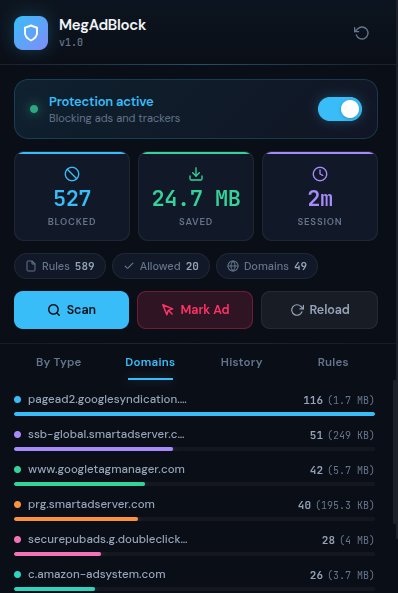Open the 527 Blocked stats card
398x593 pixels.
pos(72,196)
